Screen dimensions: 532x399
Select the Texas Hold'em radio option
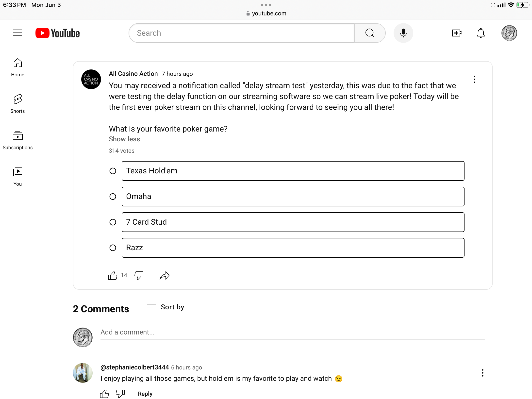113,171
